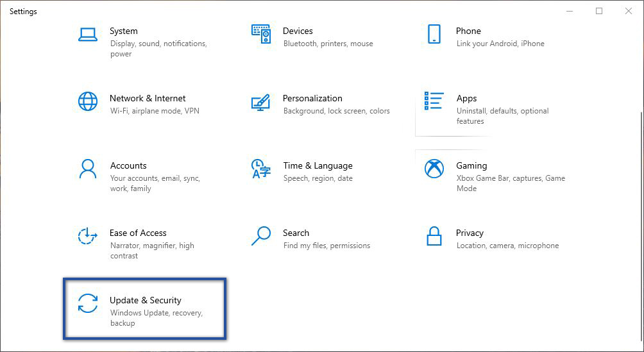Select the Time & Language icon
This screenshot has width=644, height=352.
(x=261, y=169)
